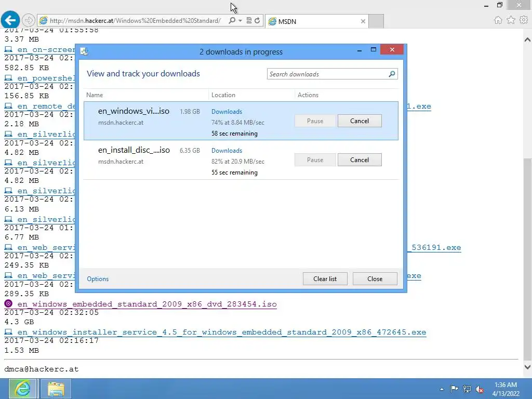Open the Tools gear icon

524,20
